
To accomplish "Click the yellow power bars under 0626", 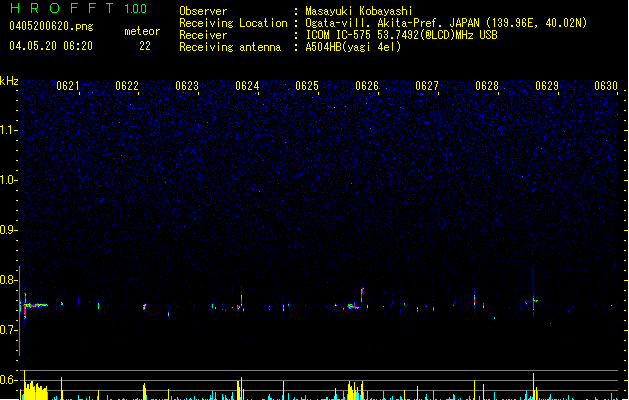I will coord(355,390).
